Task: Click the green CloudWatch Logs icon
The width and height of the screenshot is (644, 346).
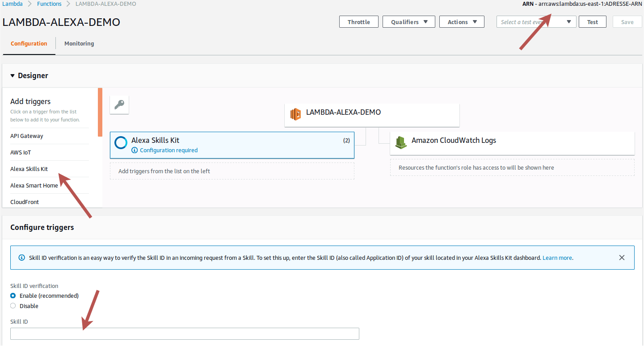Action: coord(401,142)
